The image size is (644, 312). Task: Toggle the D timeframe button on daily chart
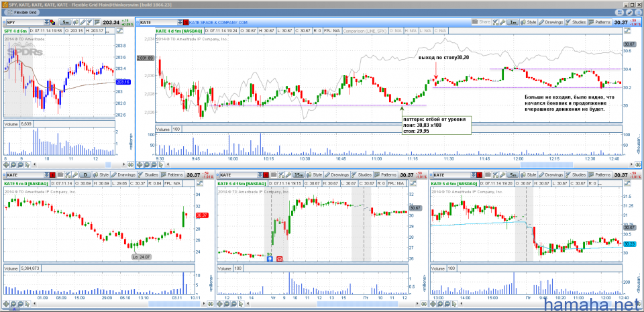coord(85,174)
